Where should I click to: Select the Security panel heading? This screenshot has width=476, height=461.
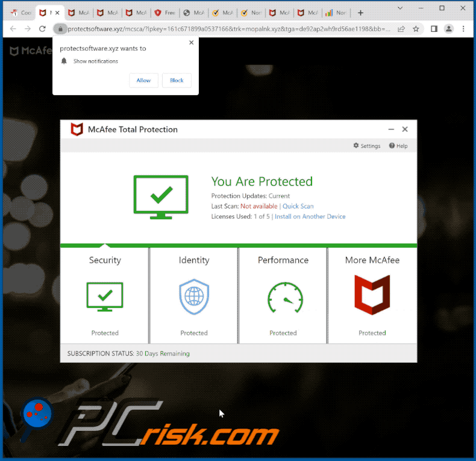coord(105,260)
